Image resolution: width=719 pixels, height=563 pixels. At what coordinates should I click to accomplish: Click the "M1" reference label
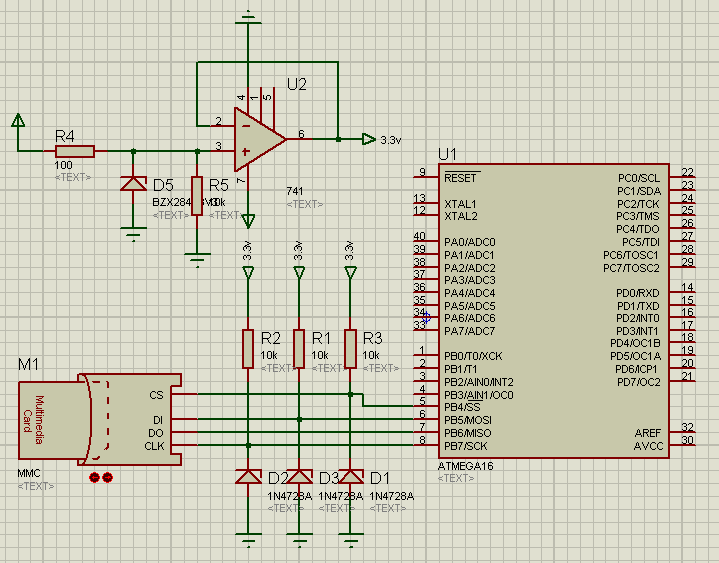pyautogui.click(x=28, y=364)
